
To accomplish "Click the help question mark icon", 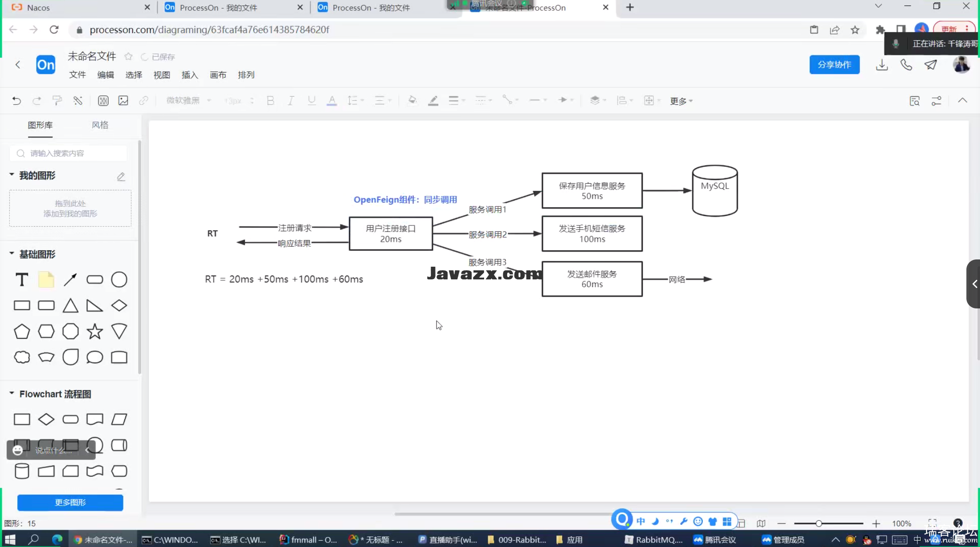I will [x=958, y=523].
